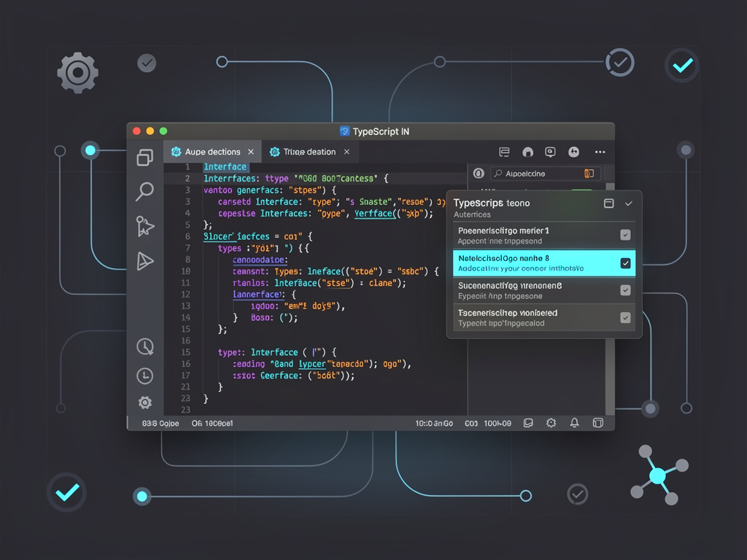Viewport: 747px width, 560px height.
Task: Click the underlined lypcer text on line 16
Action: click(312, 364)
